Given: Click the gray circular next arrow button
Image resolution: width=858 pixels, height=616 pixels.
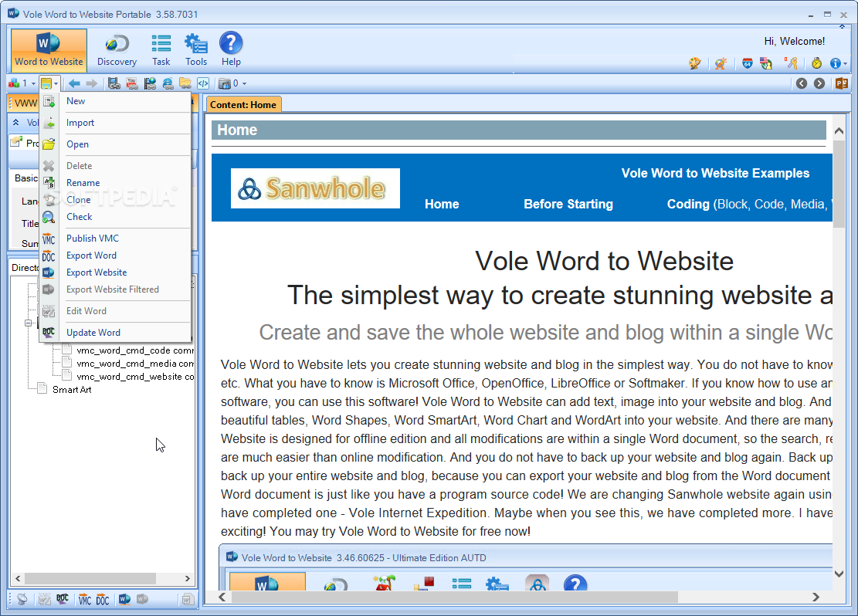Looking at the screenshot, I should tap(819, 83).
